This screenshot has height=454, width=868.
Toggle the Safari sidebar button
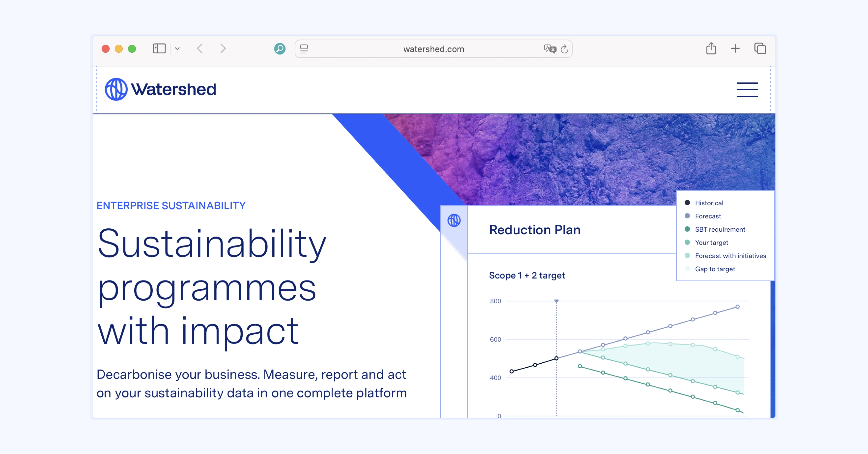coord(159,49)
